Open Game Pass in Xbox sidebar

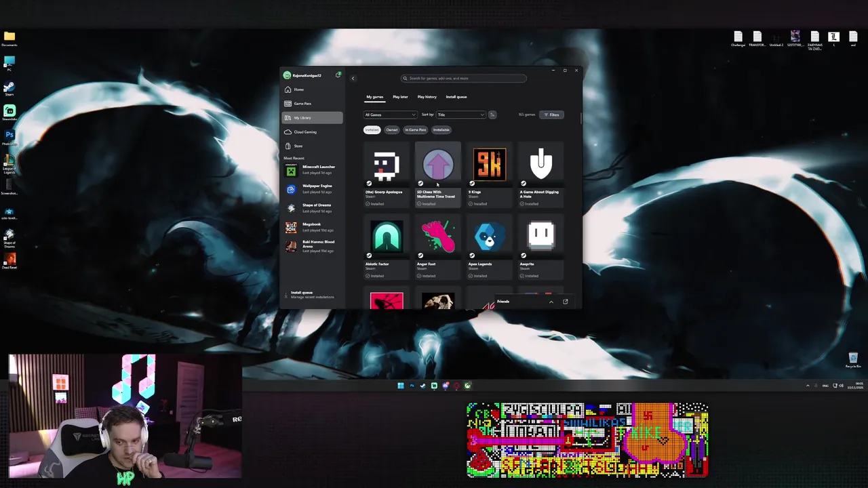point(313,104)
